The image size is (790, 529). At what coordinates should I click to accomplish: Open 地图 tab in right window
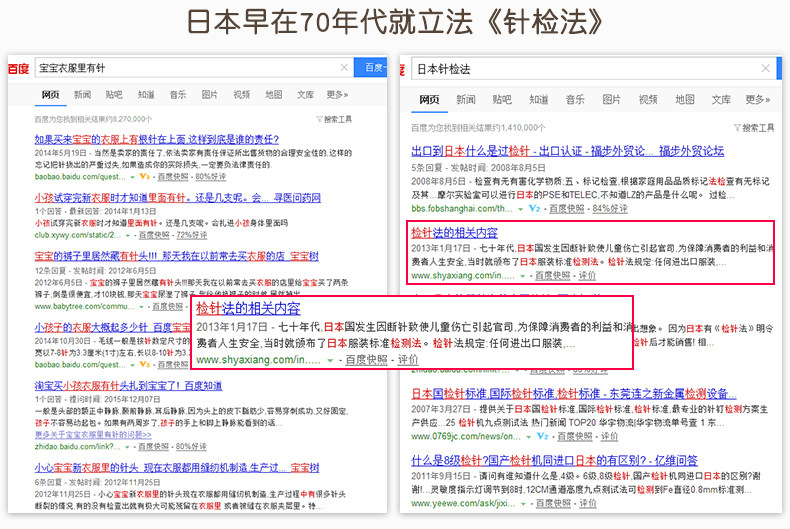(685, 100)
